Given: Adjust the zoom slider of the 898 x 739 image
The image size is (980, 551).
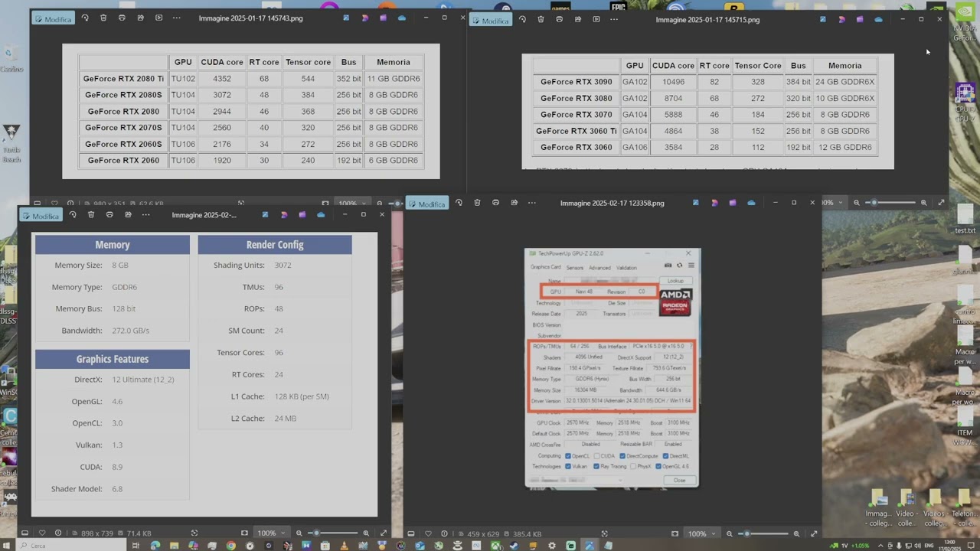Looking at the screenshot, I should tap(332, 533).
